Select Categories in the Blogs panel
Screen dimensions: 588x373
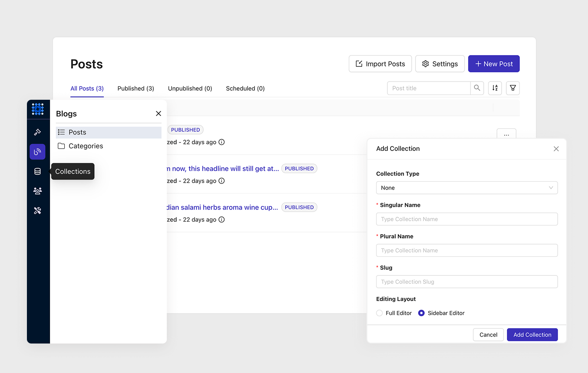coord(86,146)
